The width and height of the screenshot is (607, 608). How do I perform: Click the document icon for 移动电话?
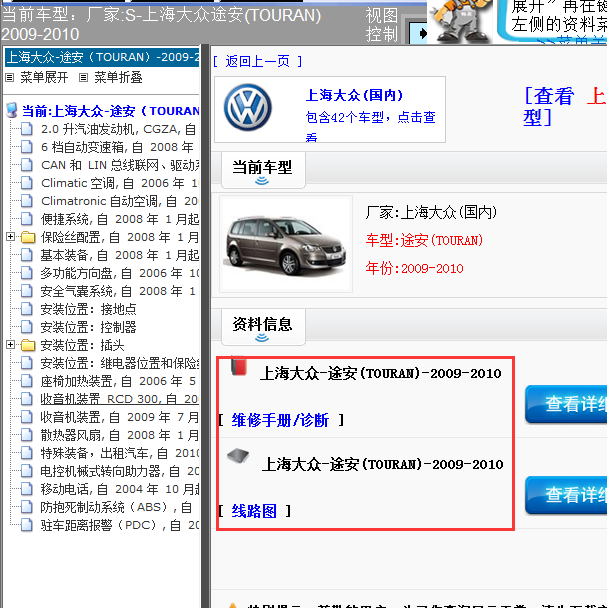pyautogui.click(x=26, y=489)
